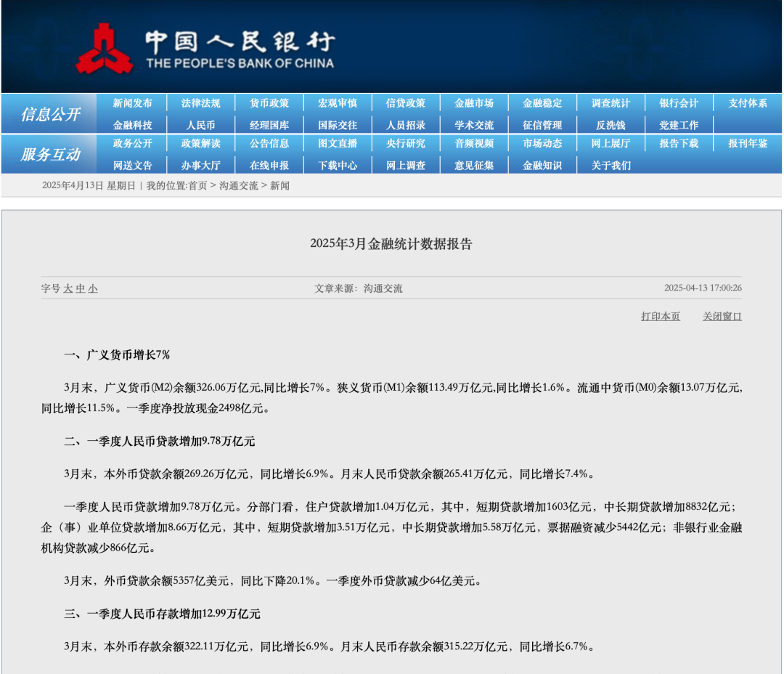Image resolution: width=784 pixels, height=674 pixels.
Task: Open the 调查统计 section
Action: tap(611, 103)
